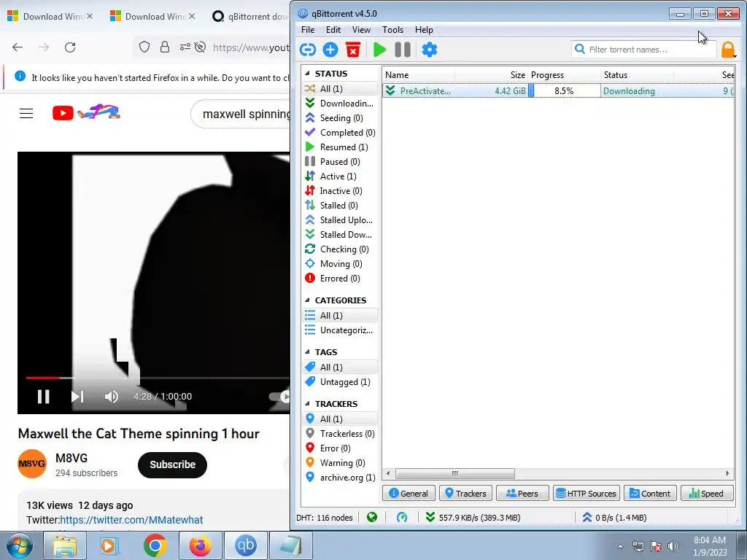Select Errored (0) status filter

point(340,278)
